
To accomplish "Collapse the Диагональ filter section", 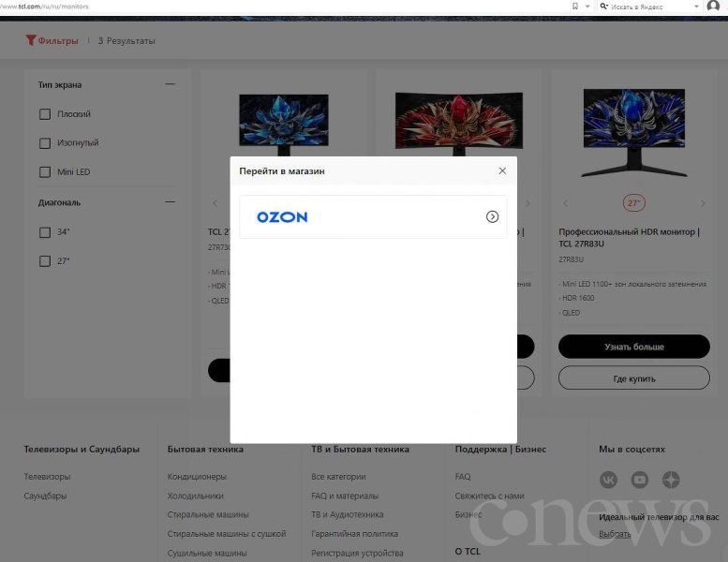I will pyautogui.click(x=170, y=202).
